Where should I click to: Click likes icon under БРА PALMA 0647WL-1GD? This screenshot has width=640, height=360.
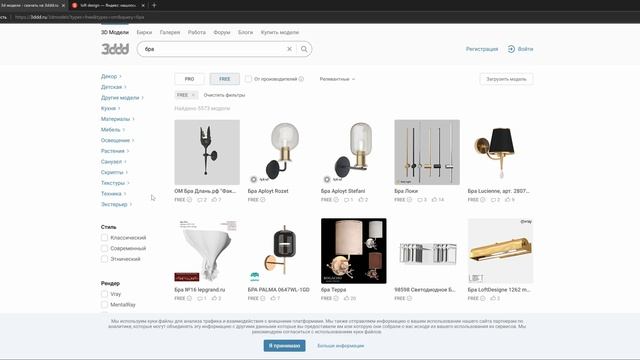(x=273, y=298)
